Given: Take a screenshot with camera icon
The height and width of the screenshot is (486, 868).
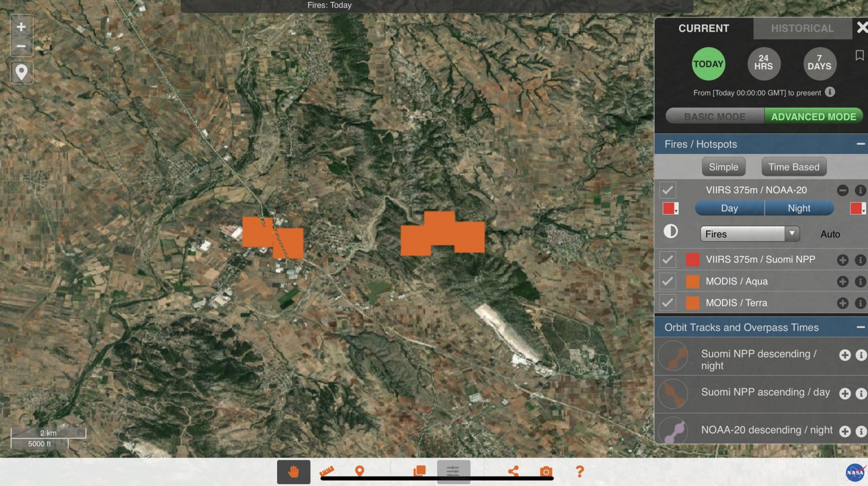Looking at the screenshot, I should pos(546,472).
